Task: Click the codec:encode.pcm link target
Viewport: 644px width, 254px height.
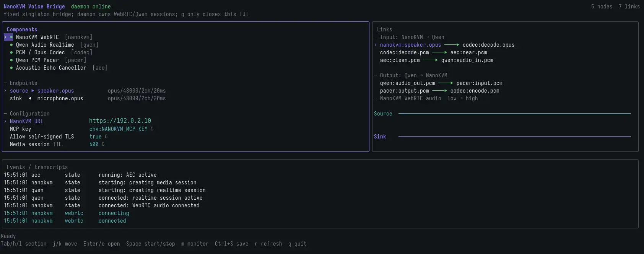Action: pyautogui.click(x=475, y=91)
